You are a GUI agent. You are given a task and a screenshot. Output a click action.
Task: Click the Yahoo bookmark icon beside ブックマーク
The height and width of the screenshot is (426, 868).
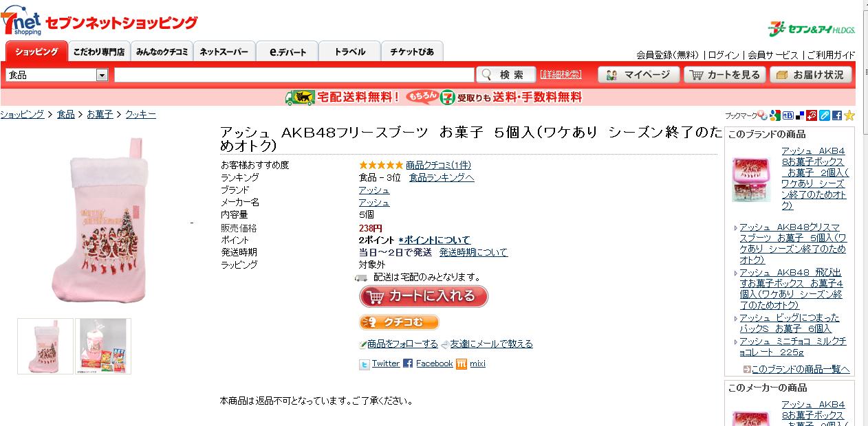click(763, 115)
